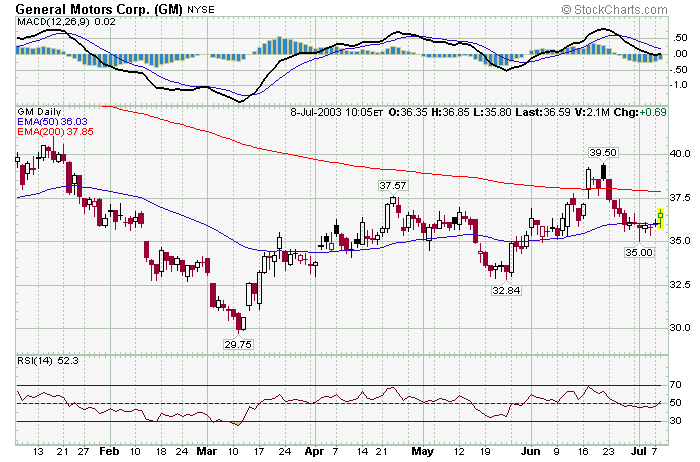The image size is (700, 462).
Task: Click the 39.50 peak price label
Action: coord(603,153)
